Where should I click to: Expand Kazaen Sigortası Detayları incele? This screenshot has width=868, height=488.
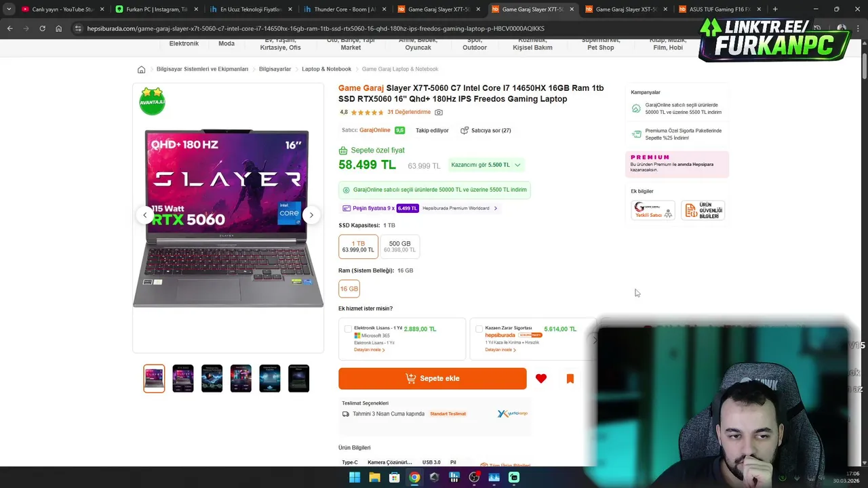(x=500, y=350)
